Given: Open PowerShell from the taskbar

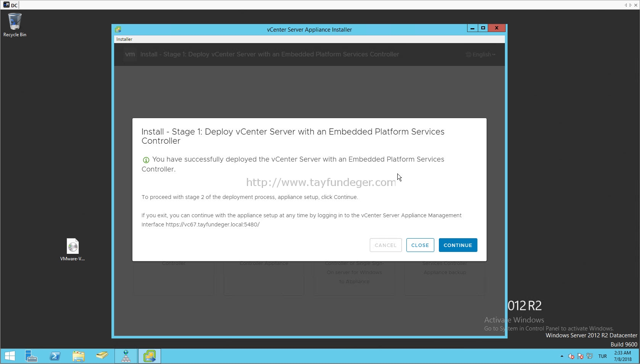Looking at the screenshot, I should (x=55, y=356).
